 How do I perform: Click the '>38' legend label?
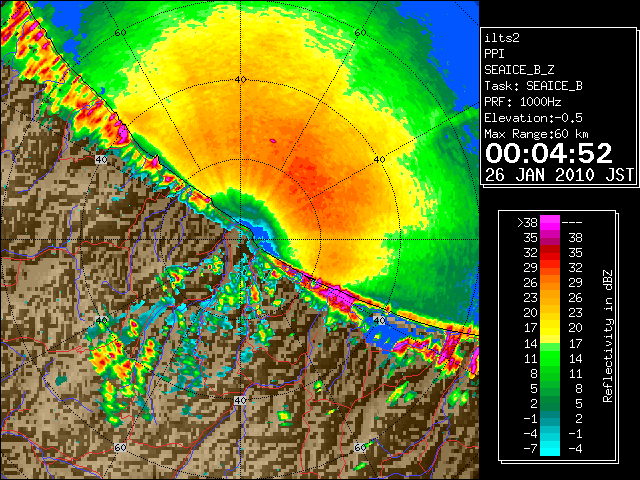527,223
